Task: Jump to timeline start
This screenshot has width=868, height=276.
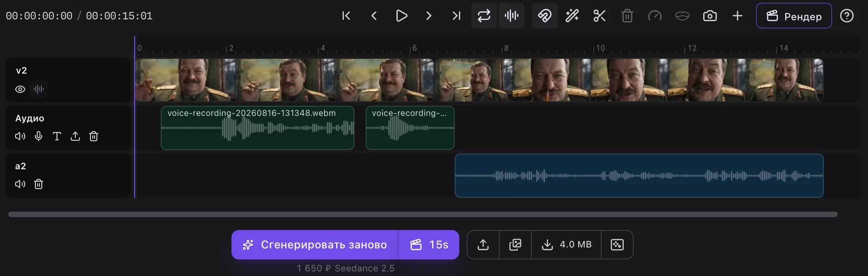Action: 346,16
